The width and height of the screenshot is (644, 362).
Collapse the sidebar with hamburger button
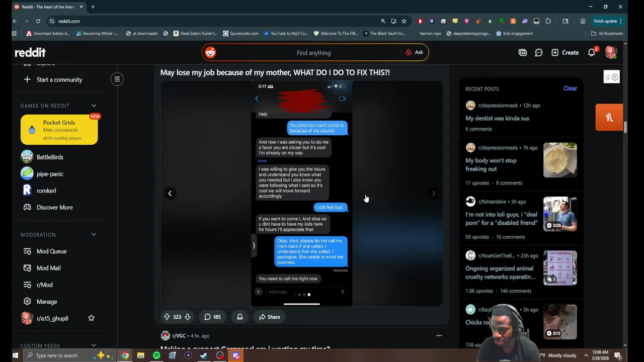point(117,79)
